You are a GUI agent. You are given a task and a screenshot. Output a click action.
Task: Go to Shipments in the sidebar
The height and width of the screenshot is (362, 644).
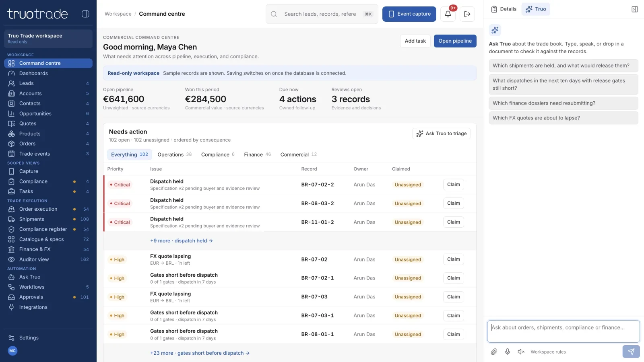tap(48, 219)
